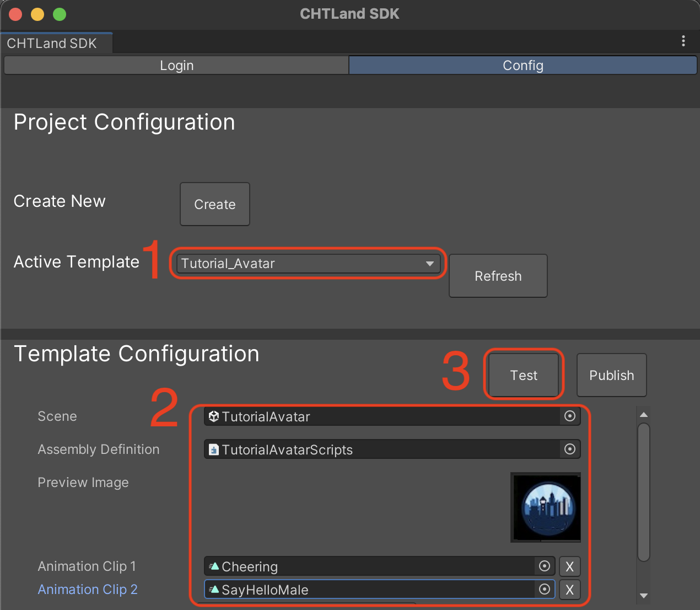Open object picker for Scene field

point(570,416)
